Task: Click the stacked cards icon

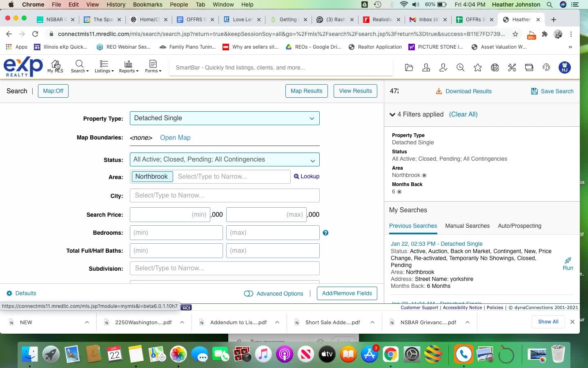Action: tap(529, 67)
